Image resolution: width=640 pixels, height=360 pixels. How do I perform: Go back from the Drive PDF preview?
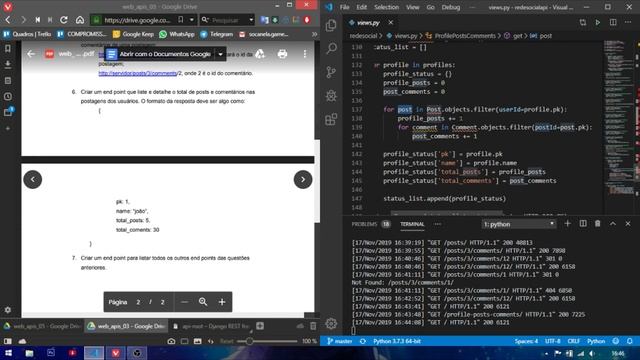coord(31,54)
